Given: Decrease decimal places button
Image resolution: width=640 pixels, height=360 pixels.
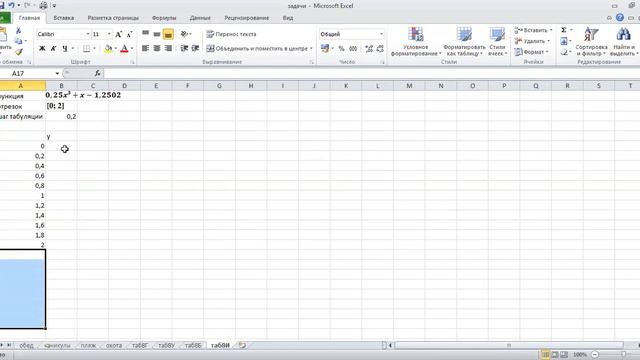Looking at the screenshot, I should coord(380,49).
